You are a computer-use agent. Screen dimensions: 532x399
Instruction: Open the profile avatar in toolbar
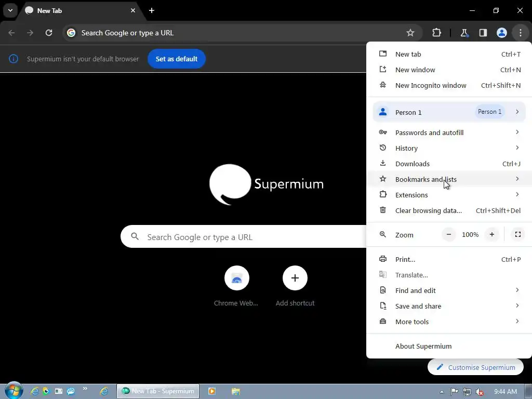[501, 33]
